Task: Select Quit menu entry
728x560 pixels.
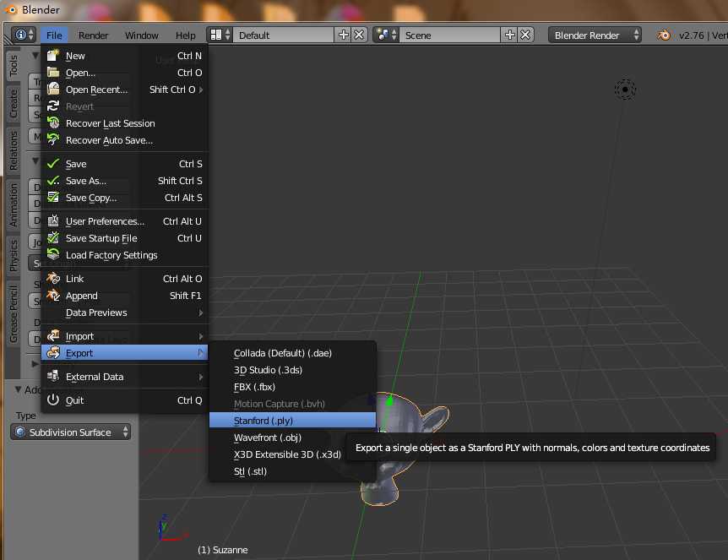Action: click(x=124, y=400)
